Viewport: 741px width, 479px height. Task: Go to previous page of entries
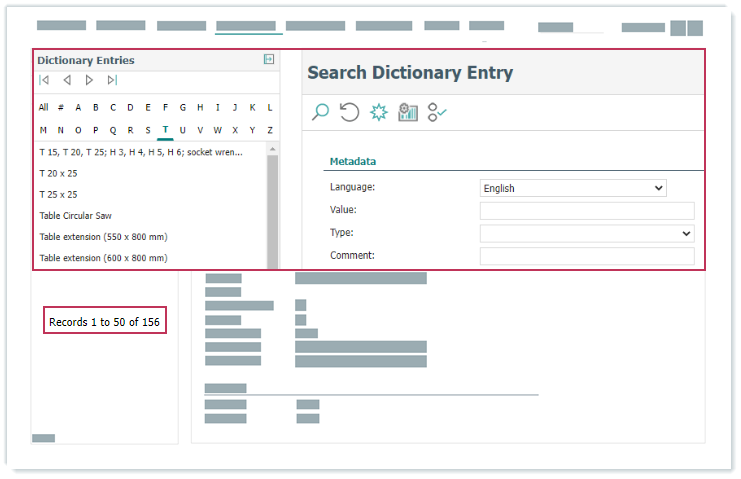[67, 80]
